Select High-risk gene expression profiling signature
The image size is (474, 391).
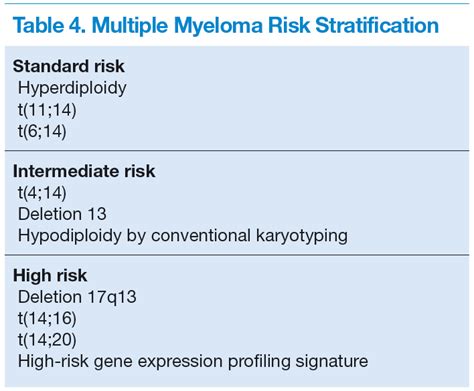[x=193, y=362]
